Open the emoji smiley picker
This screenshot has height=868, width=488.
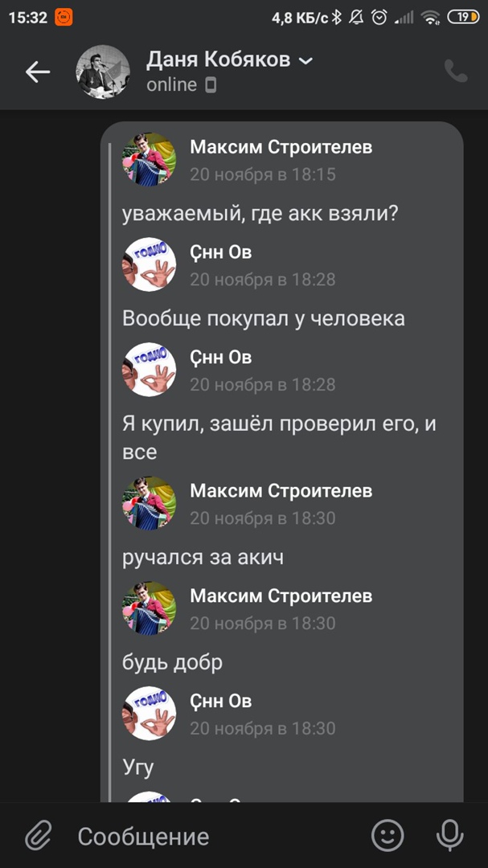click(388, 835)
